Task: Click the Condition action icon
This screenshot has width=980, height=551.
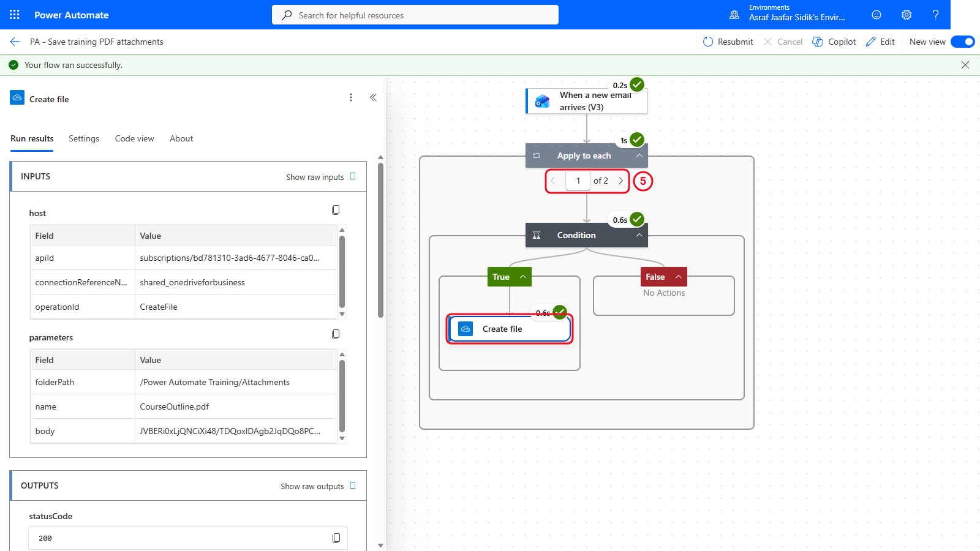Action: click(x=537, y=235)
